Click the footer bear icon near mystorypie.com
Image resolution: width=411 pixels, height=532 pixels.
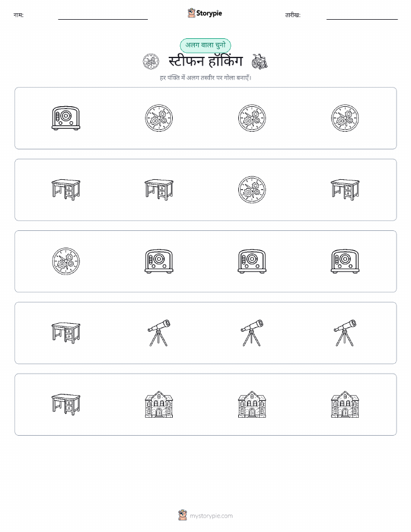coord(183,515)
